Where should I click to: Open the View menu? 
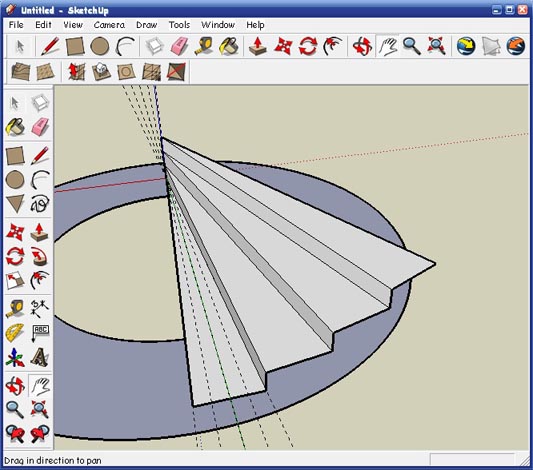tap(73, 25)
